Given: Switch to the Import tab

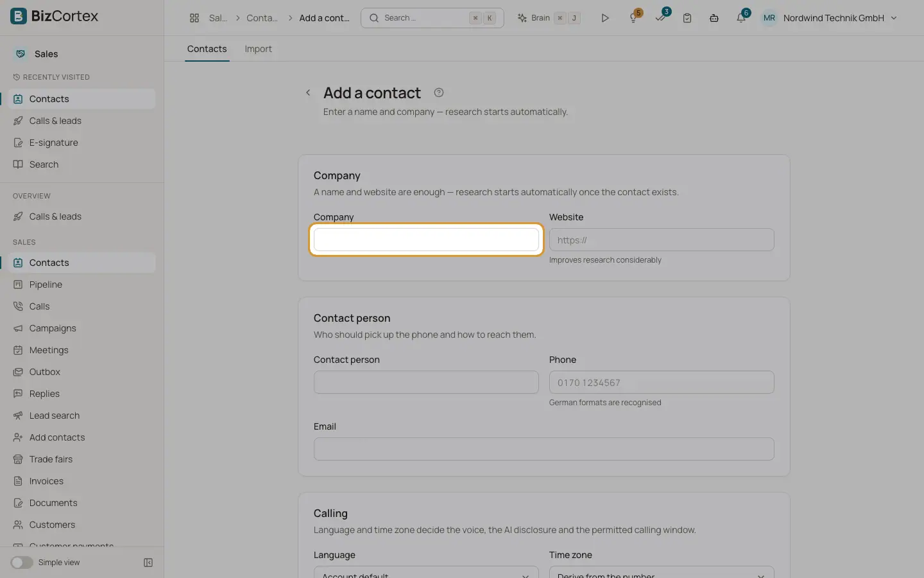Looking at the screenshot, I should [x=258, y=49].
